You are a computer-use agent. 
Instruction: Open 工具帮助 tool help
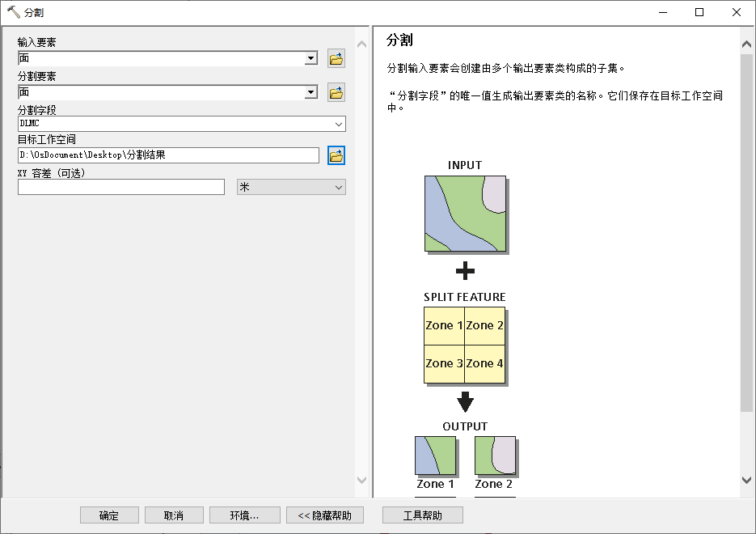click(x=423, y=515)
